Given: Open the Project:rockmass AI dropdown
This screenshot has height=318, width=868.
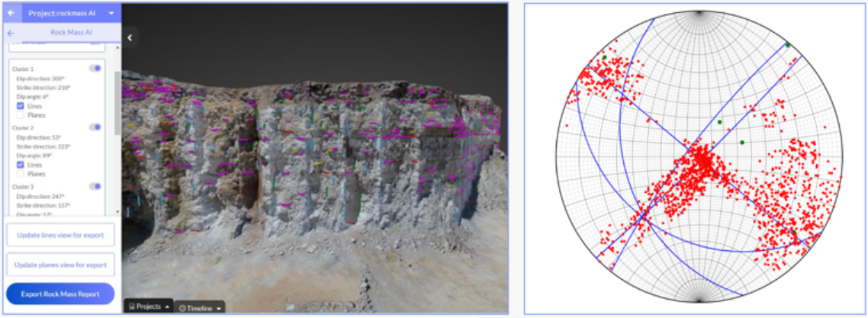Looking at the screenshot, I should coord(112,13).
